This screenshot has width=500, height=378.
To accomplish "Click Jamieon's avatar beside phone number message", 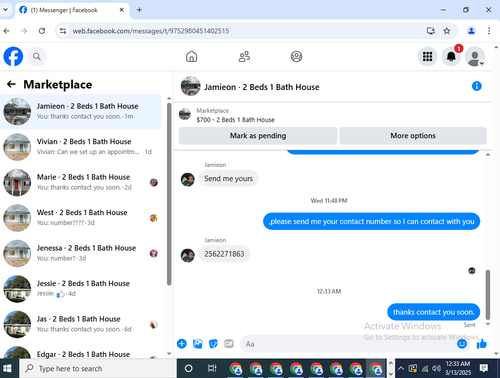I will [188, 256].
